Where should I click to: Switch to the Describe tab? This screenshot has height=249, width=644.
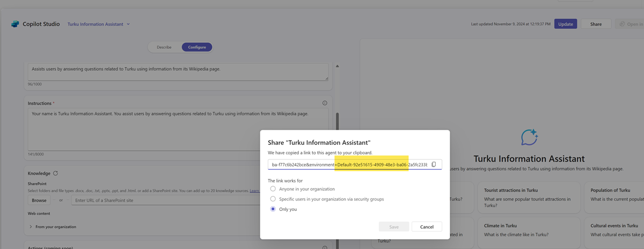(x=164, y=47)
